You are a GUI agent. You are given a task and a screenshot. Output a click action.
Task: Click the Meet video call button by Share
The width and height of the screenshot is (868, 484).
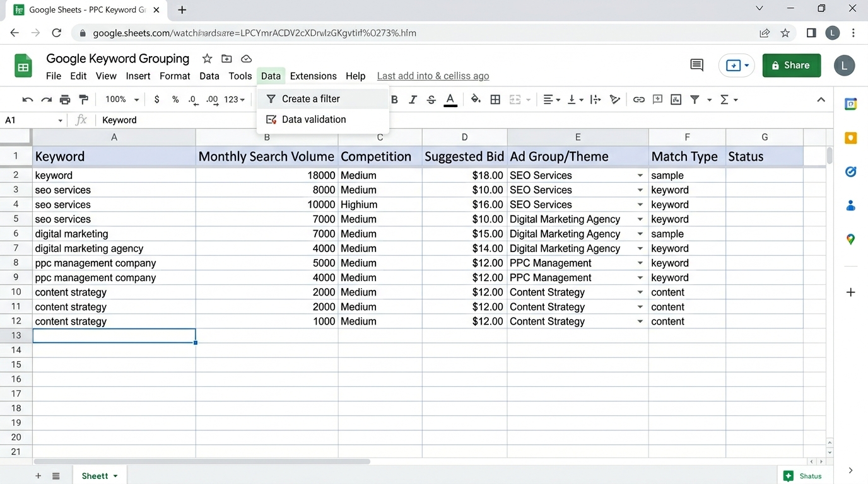pos(736,66)
